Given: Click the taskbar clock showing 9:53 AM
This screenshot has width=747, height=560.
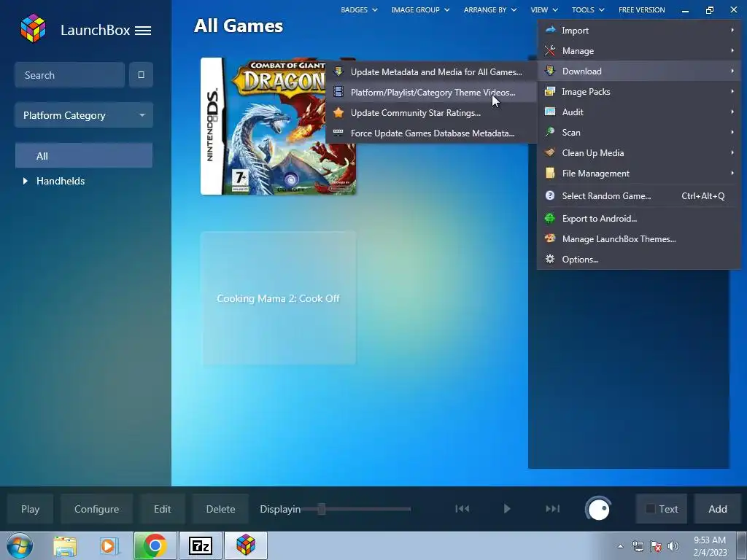Looking at the screenshot, I should point(710,546).
